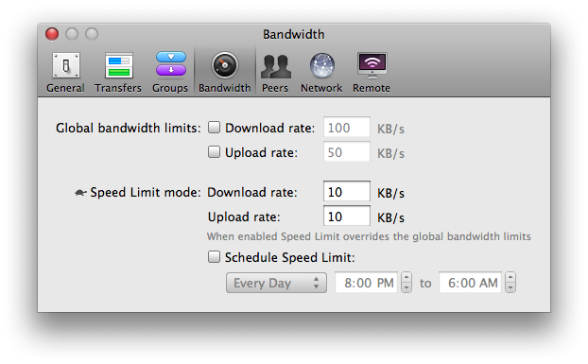The image size is (588, 364).
Task: Increase the 8:00 PM start time
Action: click(x=406, y=278)
